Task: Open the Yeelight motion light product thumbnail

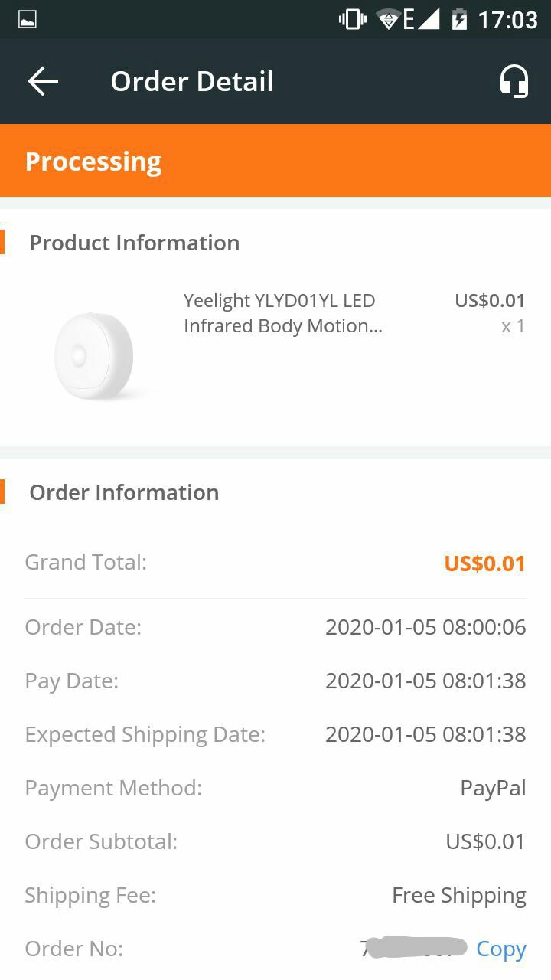Action: pos(93,354)
